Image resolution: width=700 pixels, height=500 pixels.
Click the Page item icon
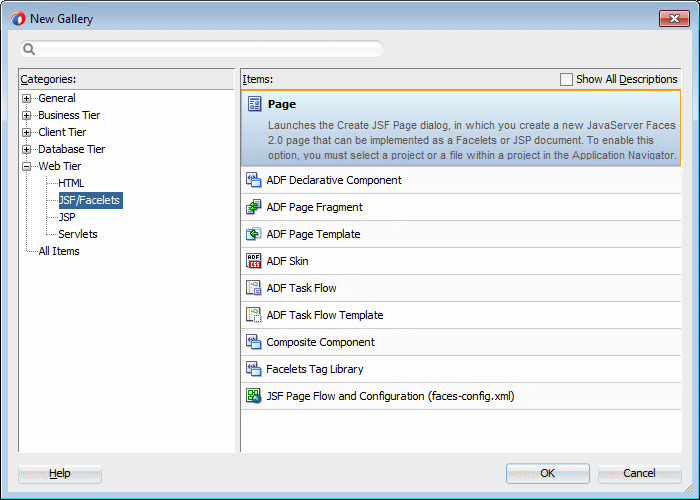pos(254,104)
